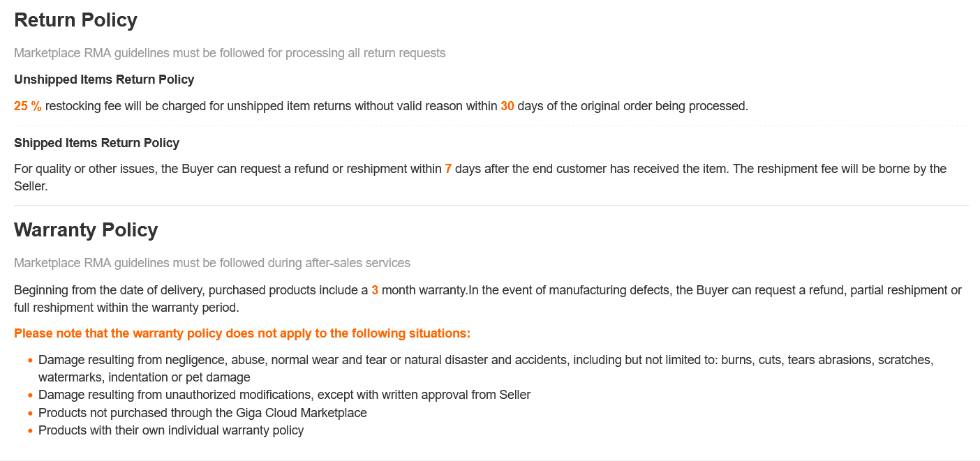Click the orange bullet dot beside individual warranty policy
The width and height of the screenshot is (980, 461).
[x=31, y=431]
